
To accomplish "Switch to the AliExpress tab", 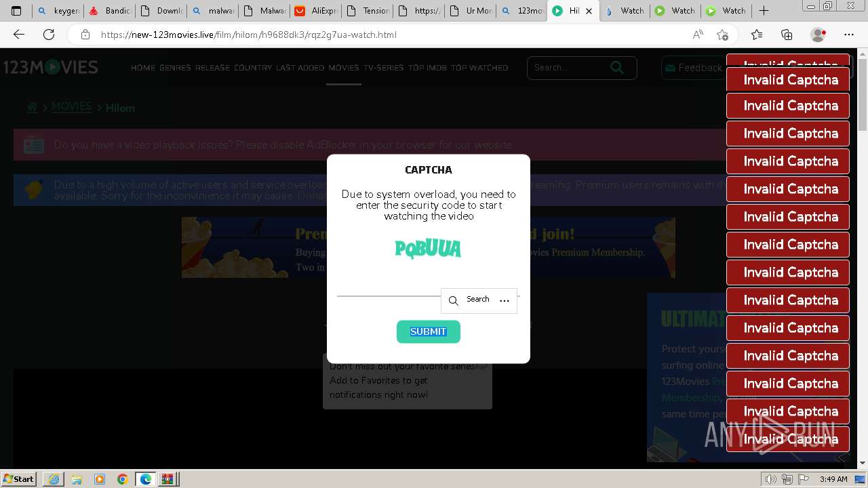I will point(316,11).
